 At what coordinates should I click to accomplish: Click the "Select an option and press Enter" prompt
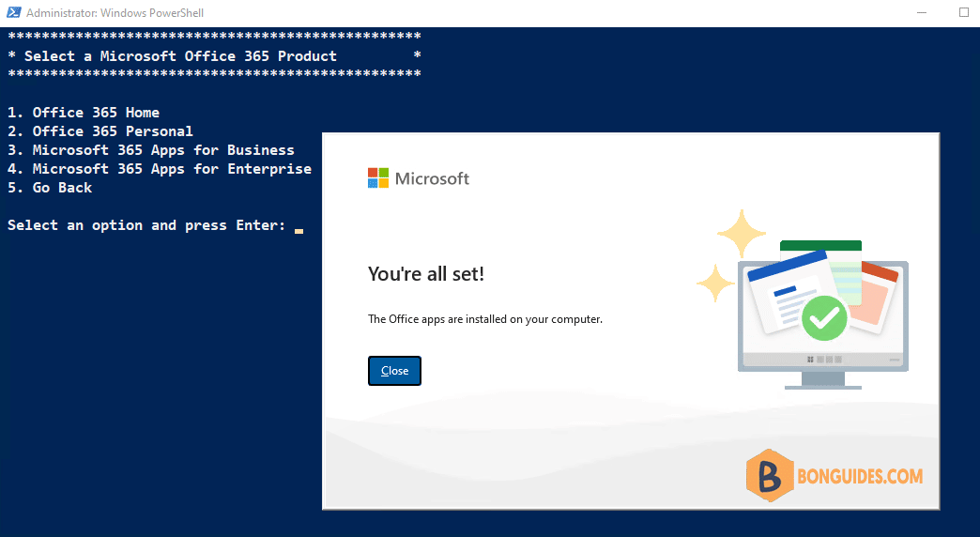click(146, 225)
